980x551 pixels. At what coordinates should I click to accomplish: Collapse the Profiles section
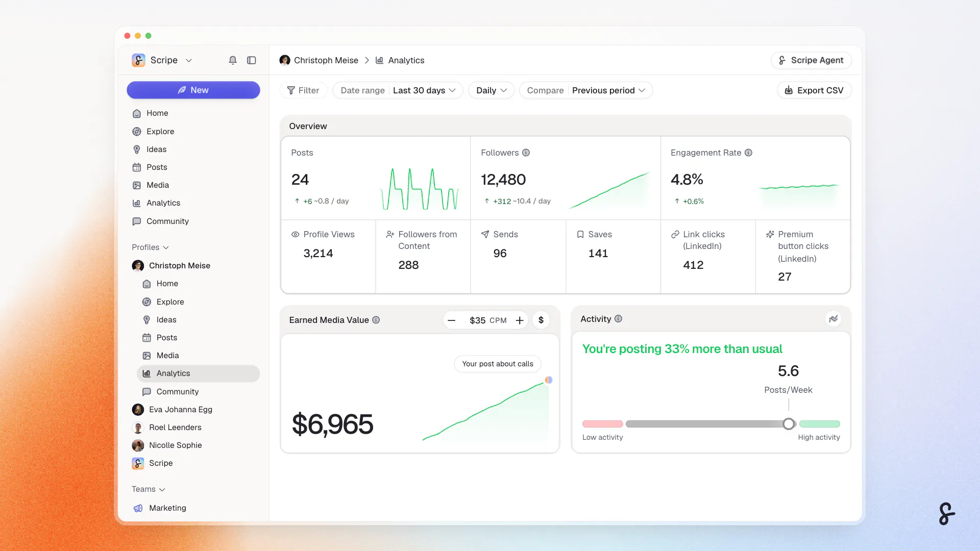[150, 247]
